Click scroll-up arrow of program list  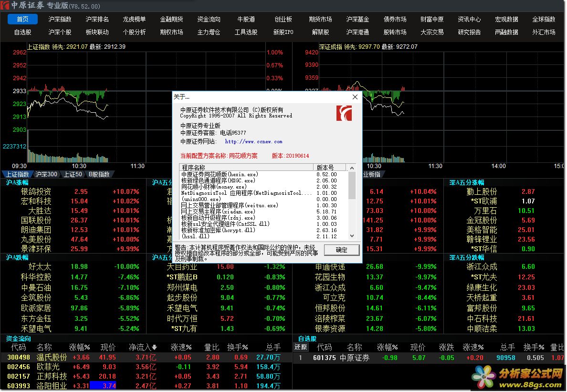(x=352, y=168)
